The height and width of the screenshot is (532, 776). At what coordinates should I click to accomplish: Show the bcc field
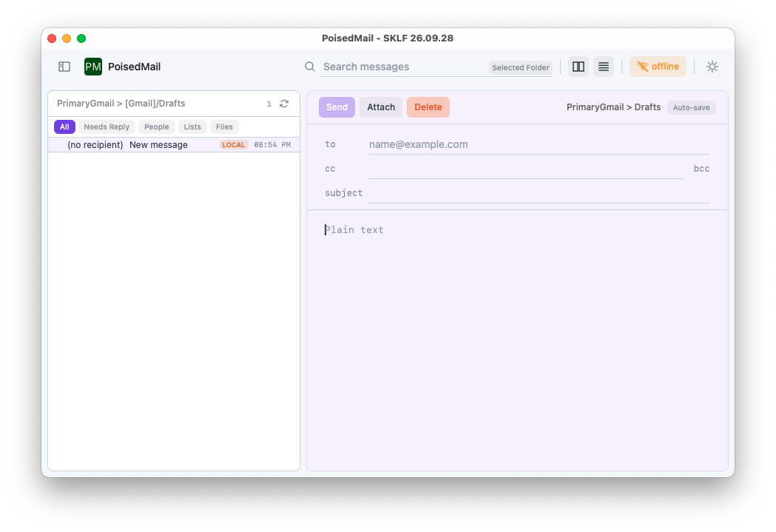[x=701, y=169]
